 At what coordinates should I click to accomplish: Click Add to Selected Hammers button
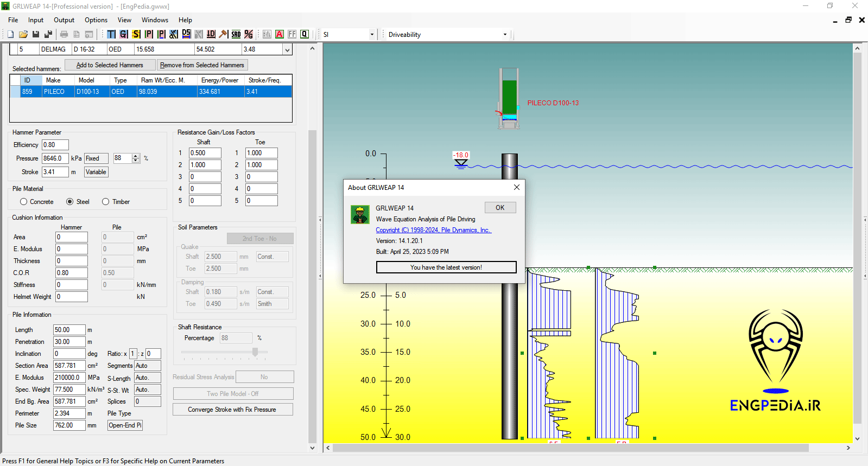point(110,65)
